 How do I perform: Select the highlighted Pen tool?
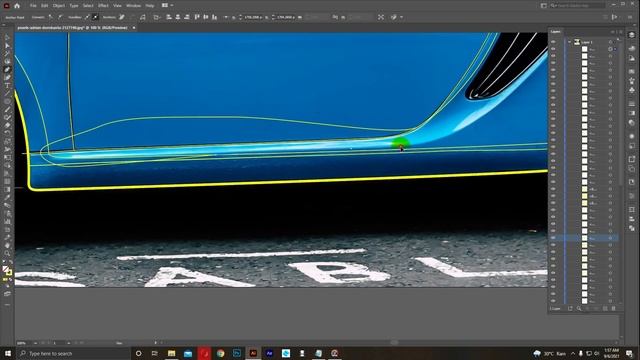tap(7, 69)
